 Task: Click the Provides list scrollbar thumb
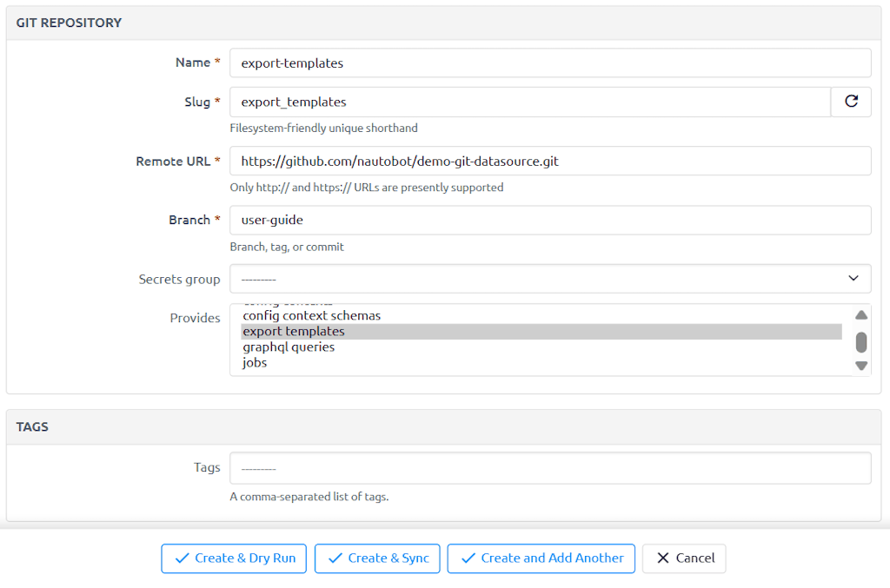[x=860, y=341]
